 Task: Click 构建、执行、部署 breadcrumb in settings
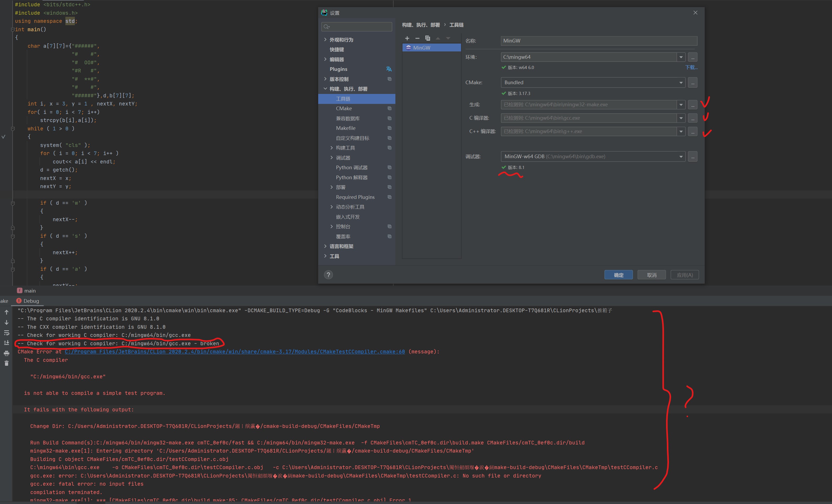point(421,25)
